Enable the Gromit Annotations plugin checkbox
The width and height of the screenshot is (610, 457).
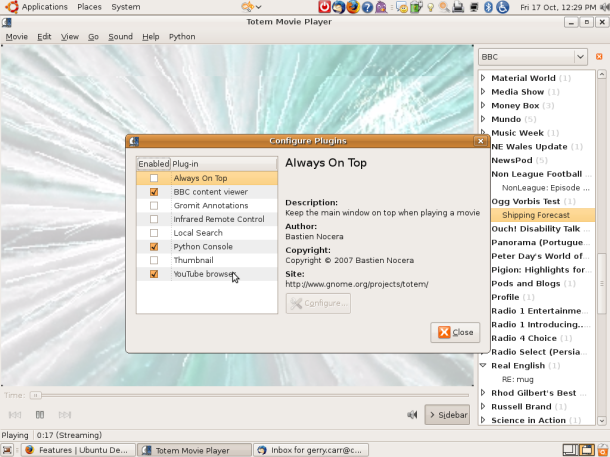pos(154,205)
